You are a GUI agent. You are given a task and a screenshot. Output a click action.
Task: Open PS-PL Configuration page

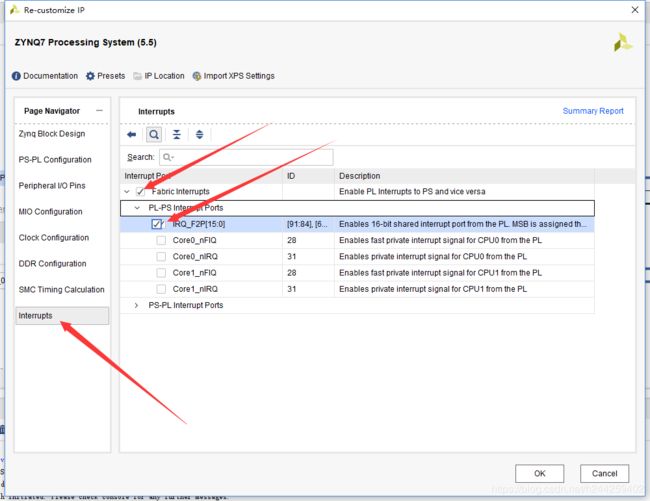click(55, 160)
